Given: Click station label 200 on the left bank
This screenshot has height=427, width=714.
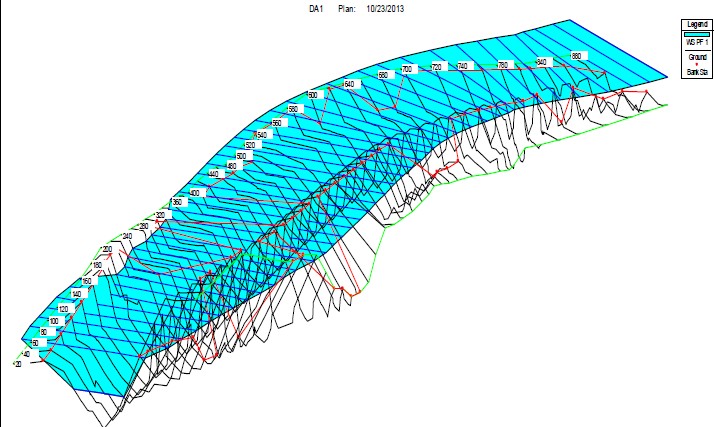Looking at the screenshot, I should tap(107, 249).
